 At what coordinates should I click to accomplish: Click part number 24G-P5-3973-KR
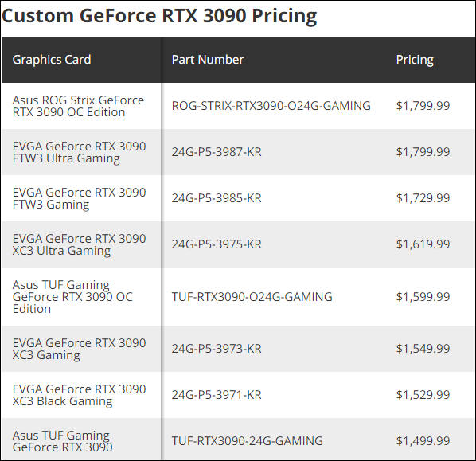(x=217, y=349)
